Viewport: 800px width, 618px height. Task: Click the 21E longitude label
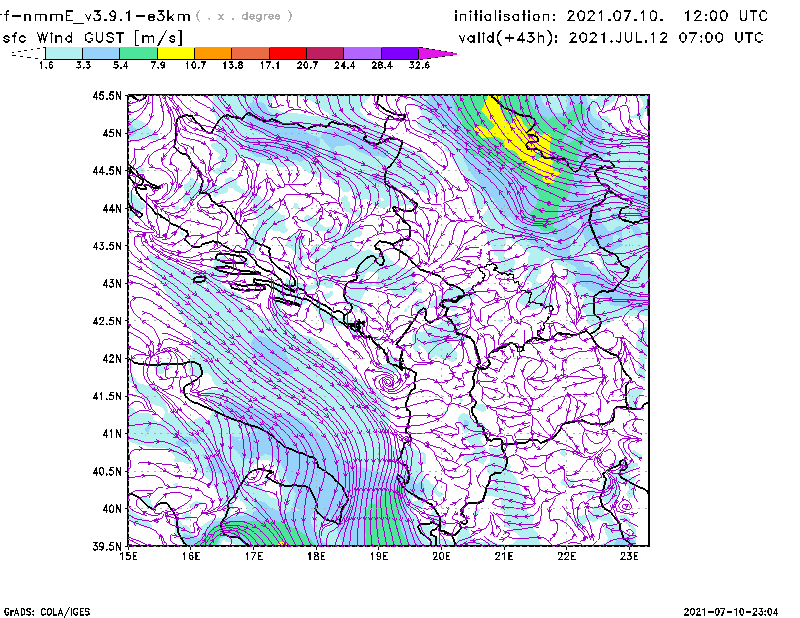504,556
